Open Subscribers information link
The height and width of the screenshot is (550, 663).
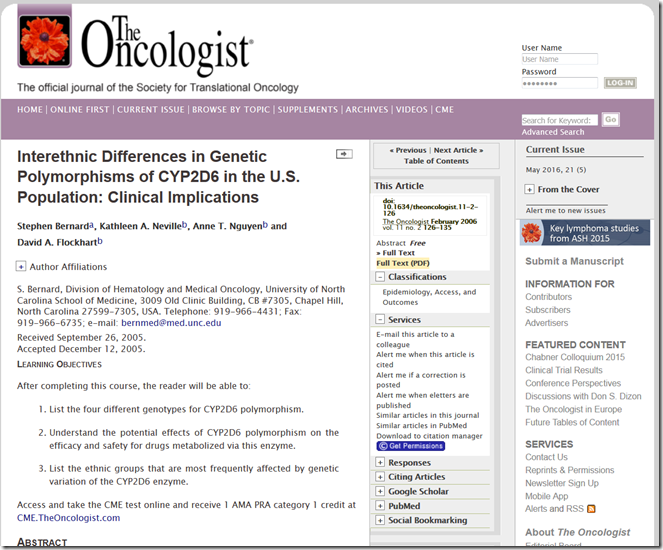[548, 310]
